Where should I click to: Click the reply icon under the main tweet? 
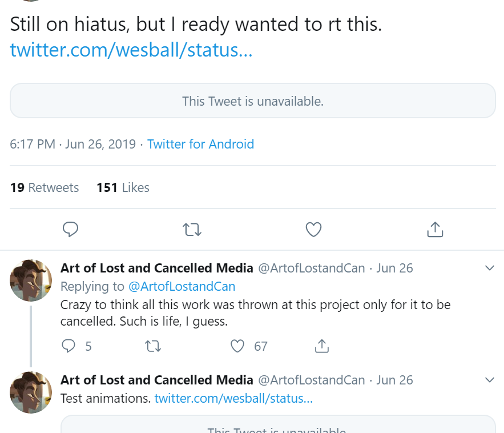point(70,230)
